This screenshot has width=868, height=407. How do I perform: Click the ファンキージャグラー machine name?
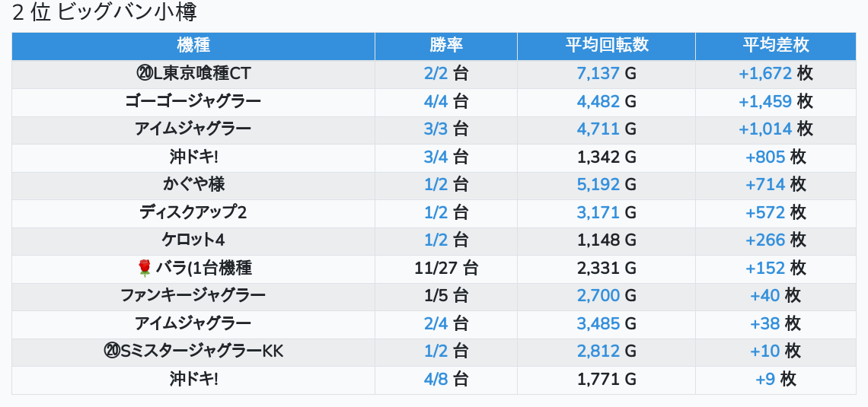tap(193, 295)
